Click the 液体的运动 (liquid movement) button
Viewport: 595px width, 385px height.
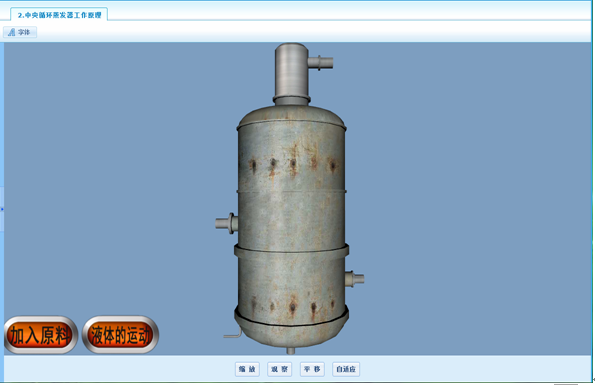point(120,335)
